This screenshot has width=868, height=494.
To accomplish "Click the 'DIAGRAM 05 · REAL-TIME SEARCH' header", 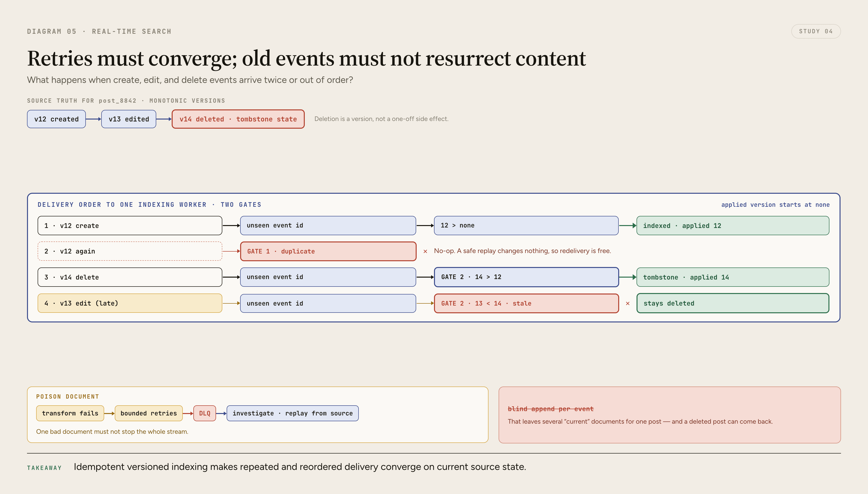I will click(99, 32).
